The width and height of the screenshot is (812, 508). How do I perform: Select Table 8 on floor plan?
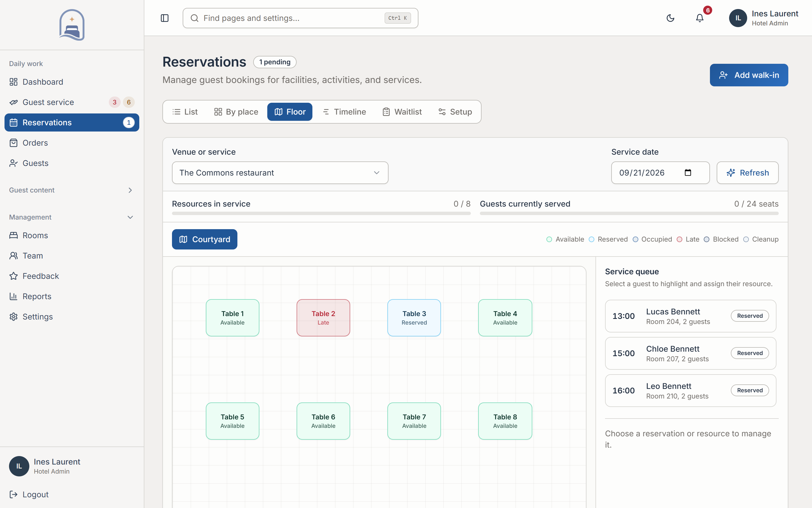click(505, 421)
